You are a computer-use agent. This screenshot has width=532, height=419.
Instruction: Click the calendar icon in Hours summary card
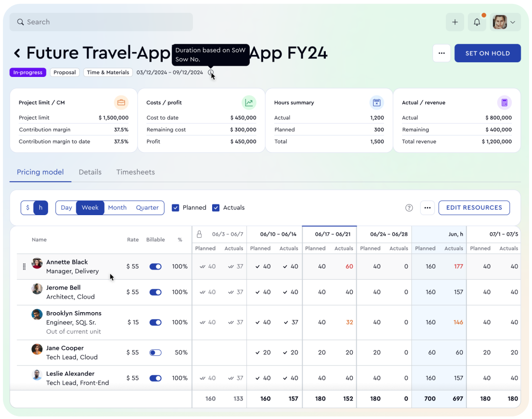(377, 102)
